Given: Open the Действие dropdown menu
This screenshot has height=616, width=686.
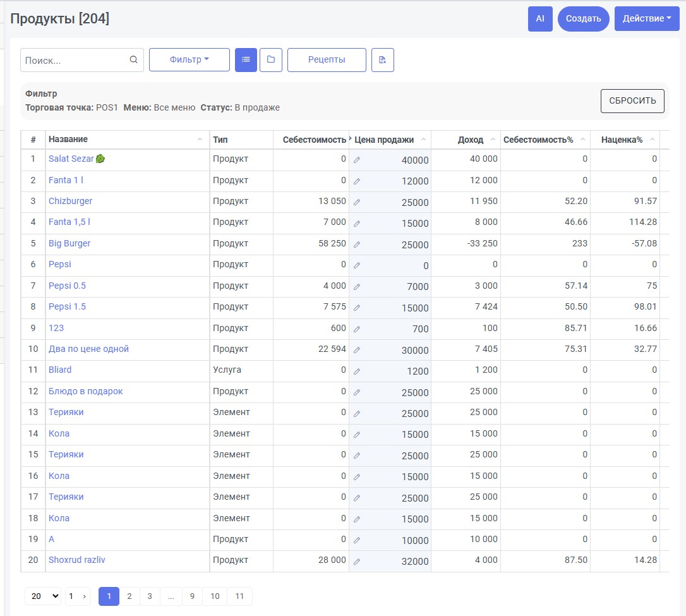Looking at the screenshot, I should (x=647, y=18).
